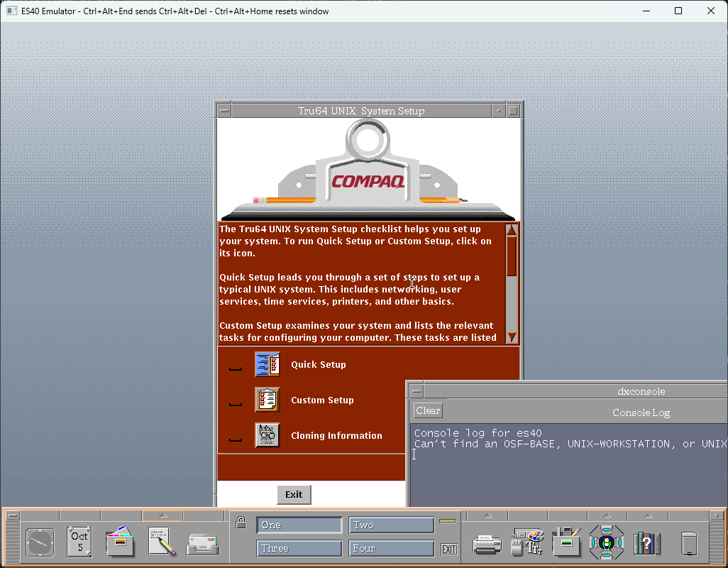728x568 pixels.
Task: Switch to workspace Two
Action: click(x=392, y=525)
